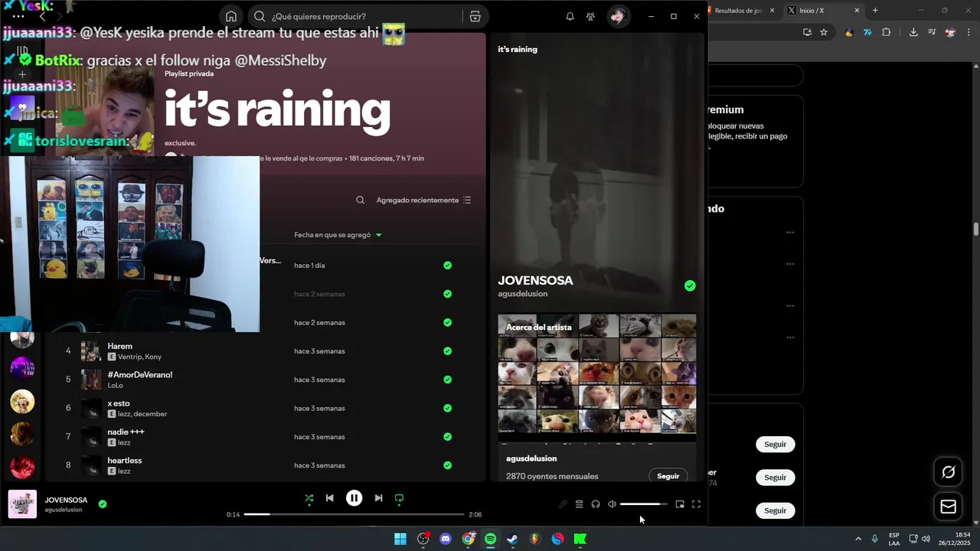
Task: Open LoLo artist link
Action: (x=115, y=386)
